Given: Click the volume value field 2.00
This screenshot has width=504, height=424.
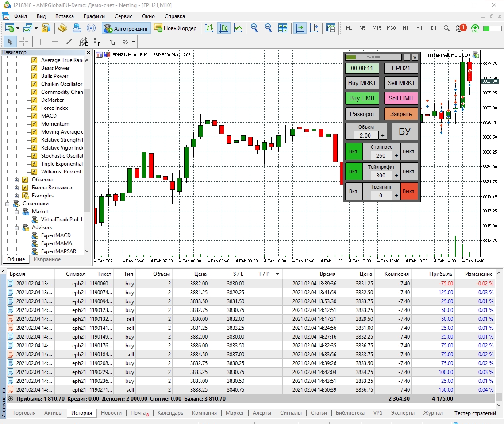Looking at the screenshot, I should coord(365,136).
